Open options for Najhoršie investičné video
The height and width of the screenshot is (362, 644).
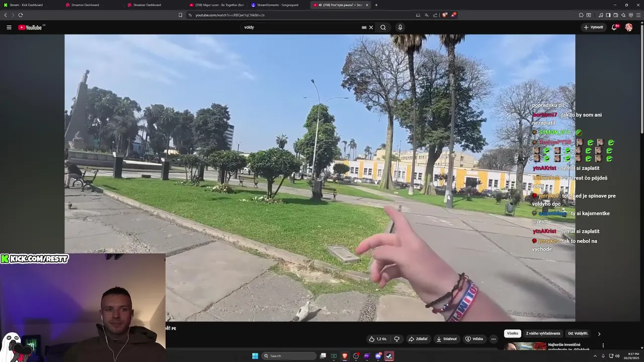tap(603, 345)
